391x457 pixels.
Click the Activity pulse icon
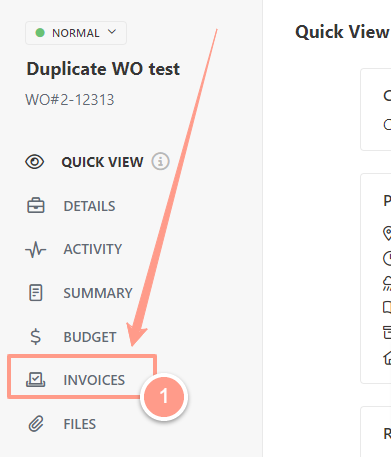click(35, 249)
